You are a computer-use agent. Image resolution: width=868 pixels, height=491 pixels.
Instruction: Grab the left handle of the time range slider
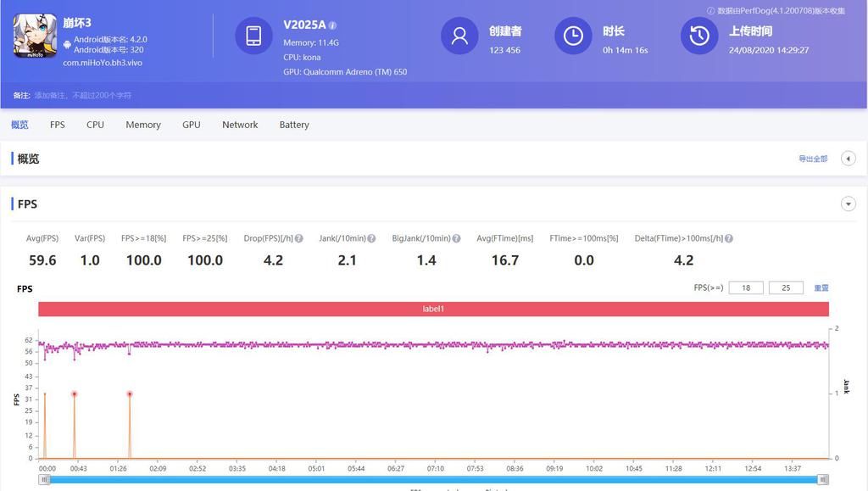click(x=43, y=479)
